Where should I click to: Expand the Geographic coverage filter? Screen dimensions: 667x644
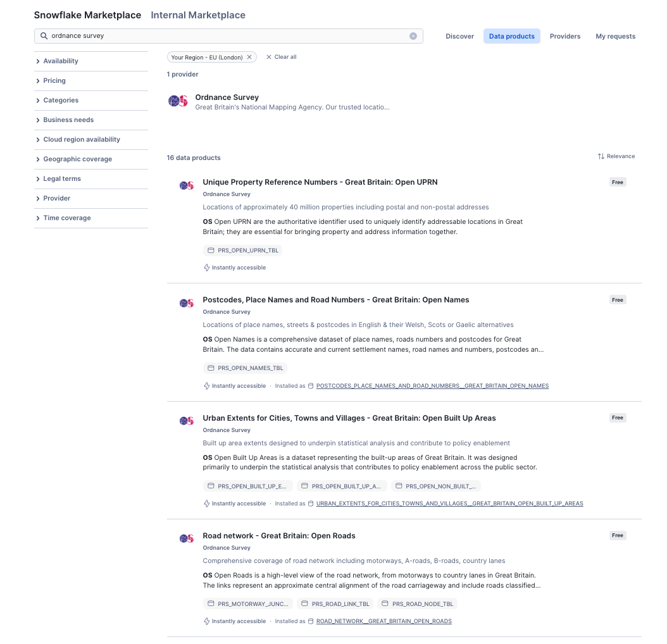(91, 159)
